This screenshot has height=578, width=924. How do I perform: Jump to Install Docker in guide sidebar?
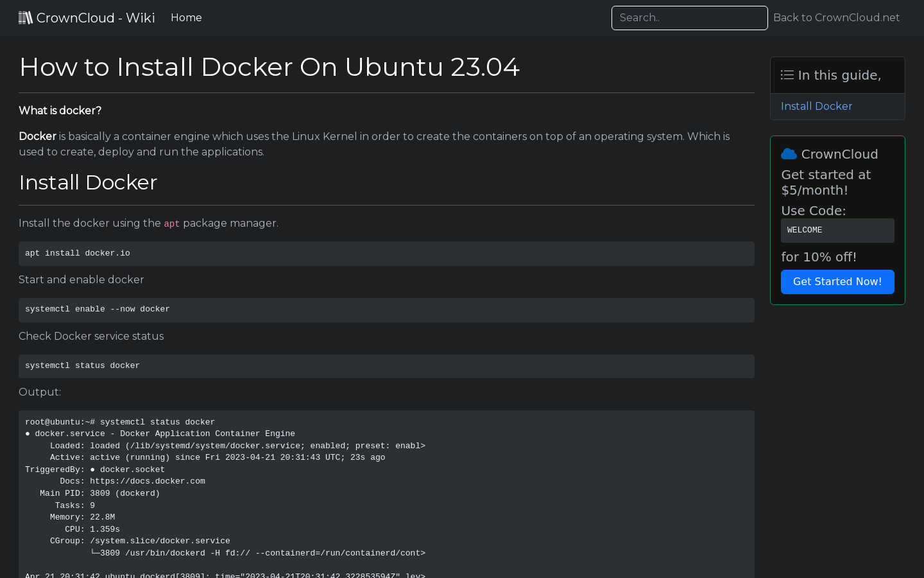click(x=816, y=107)
